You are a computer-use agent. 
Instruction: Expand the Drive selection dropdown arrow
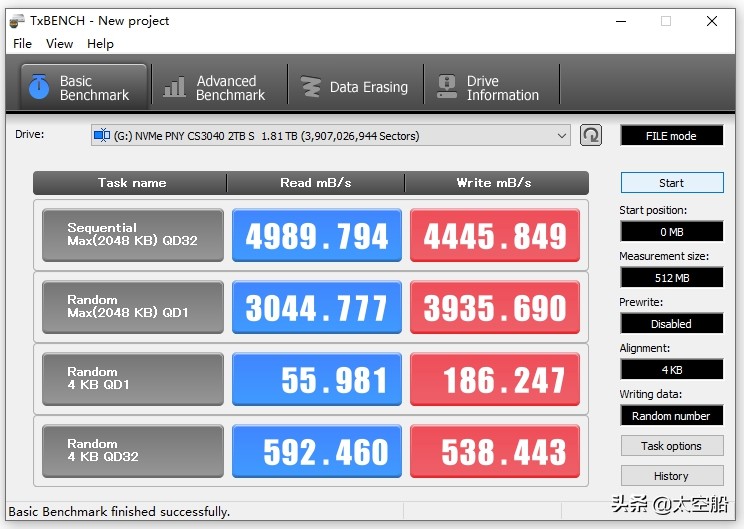point(562,135)
